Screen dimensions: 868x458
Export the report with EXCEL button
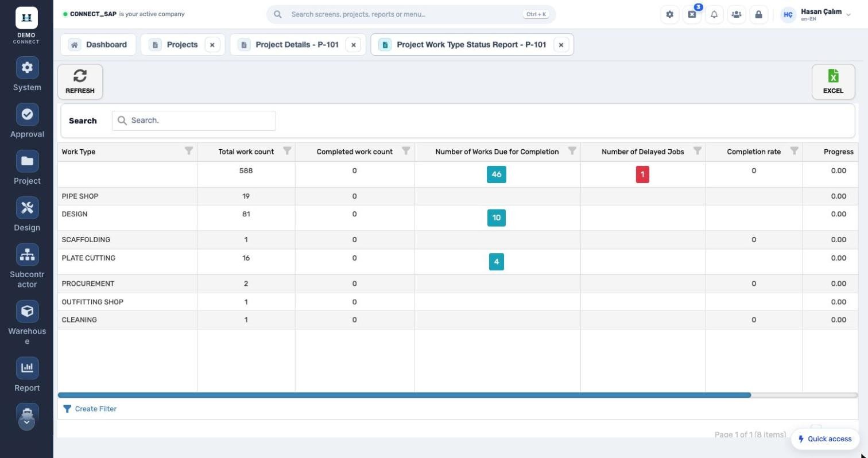tap(833, 81)
